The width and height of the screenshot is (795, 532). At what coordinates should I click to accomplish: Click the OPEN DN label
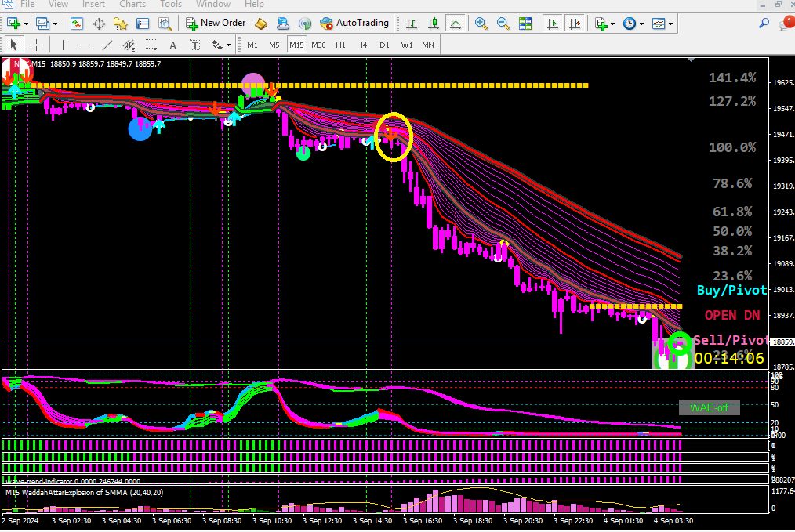pyautogui.click(x=732, y=315)
